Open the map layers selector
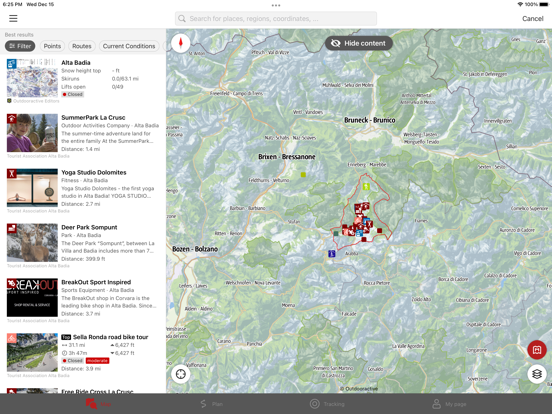This screenshot has width=552, height=414. [x=537, y=374]
